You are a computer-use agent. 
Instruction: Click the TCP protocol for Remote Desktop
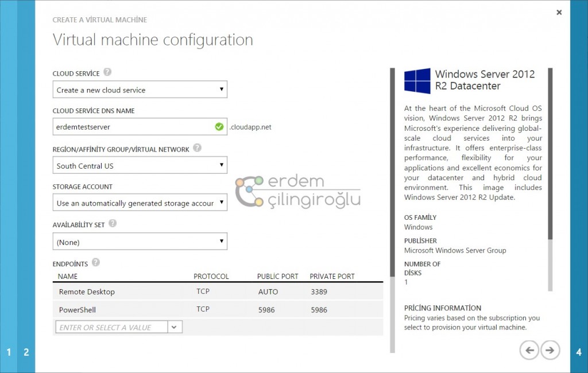point(203,292)
